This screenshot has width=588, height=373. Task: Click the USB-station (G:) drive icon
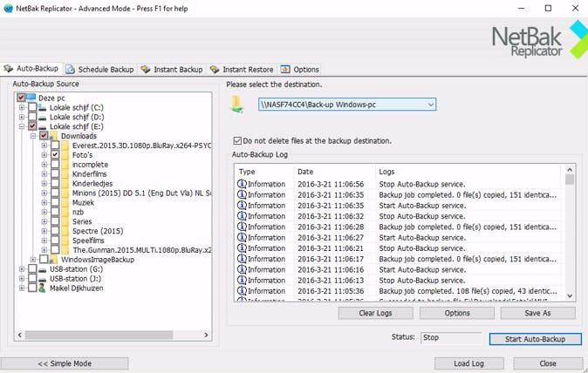tap(43, 269)
